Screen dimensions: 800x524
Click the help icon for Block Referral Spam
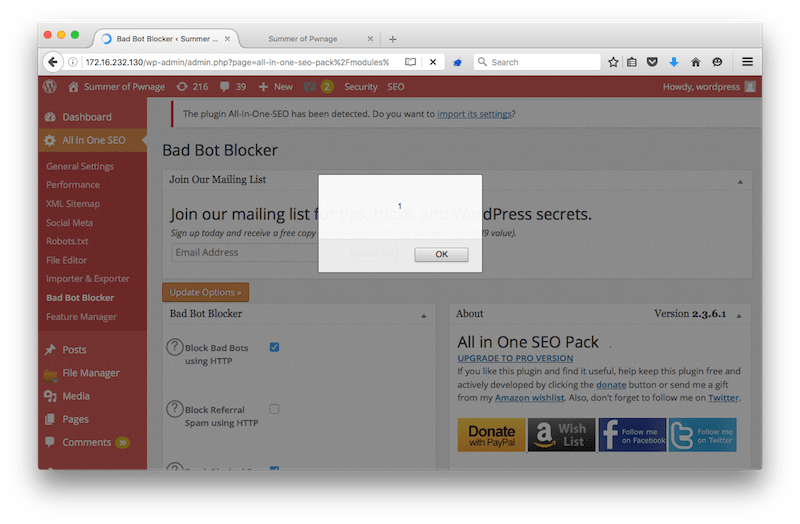click(x=174, y=409)
